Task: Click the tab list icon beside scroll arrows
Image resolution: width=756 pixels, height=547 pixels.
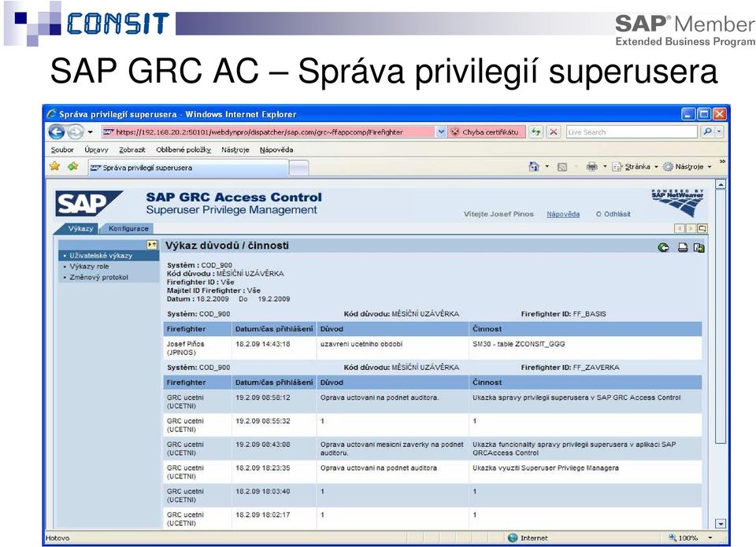Action: [702, 228]
